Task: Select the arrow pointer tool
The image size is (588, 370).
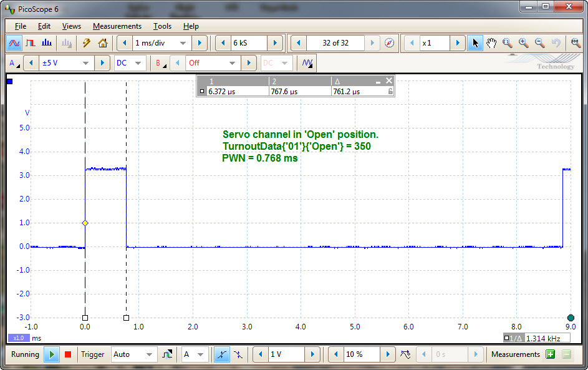Action: pos(475,43)
